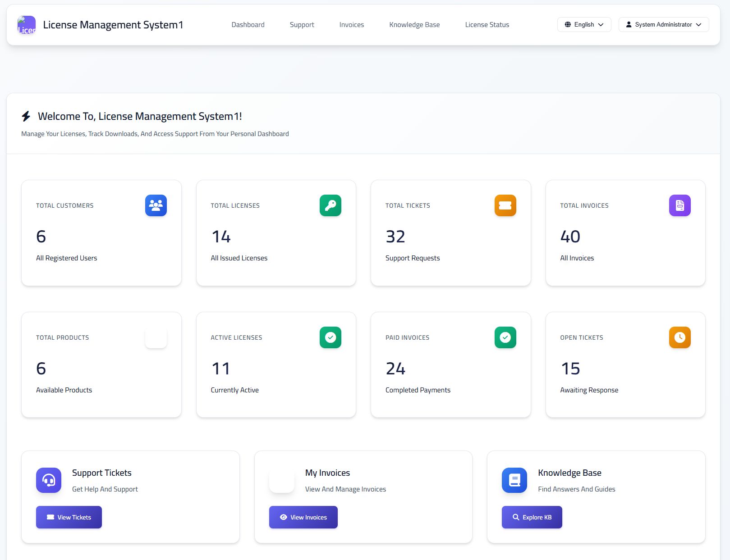Click the License Management System1 logo
730x560 pixels.
coord(27,25)
